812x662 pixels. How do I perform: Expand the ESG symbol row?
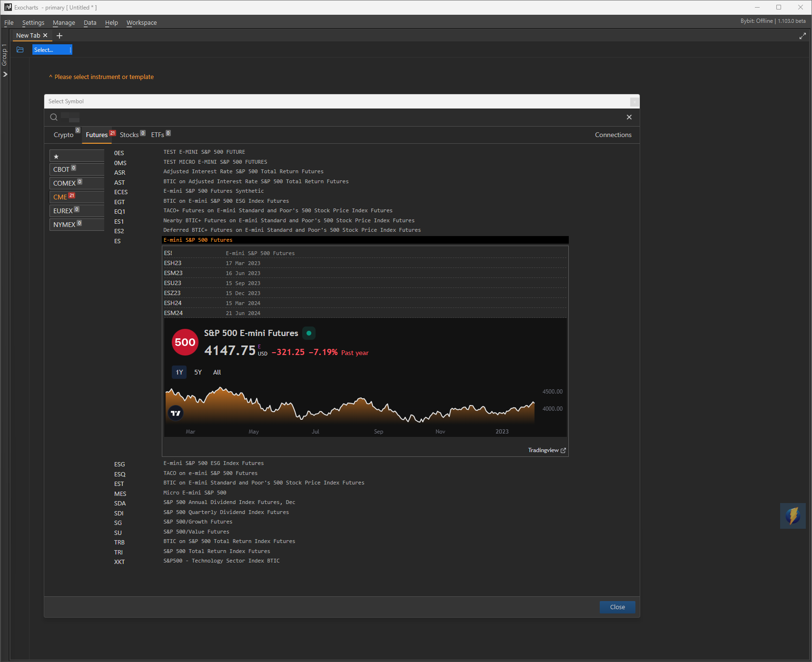341,464
